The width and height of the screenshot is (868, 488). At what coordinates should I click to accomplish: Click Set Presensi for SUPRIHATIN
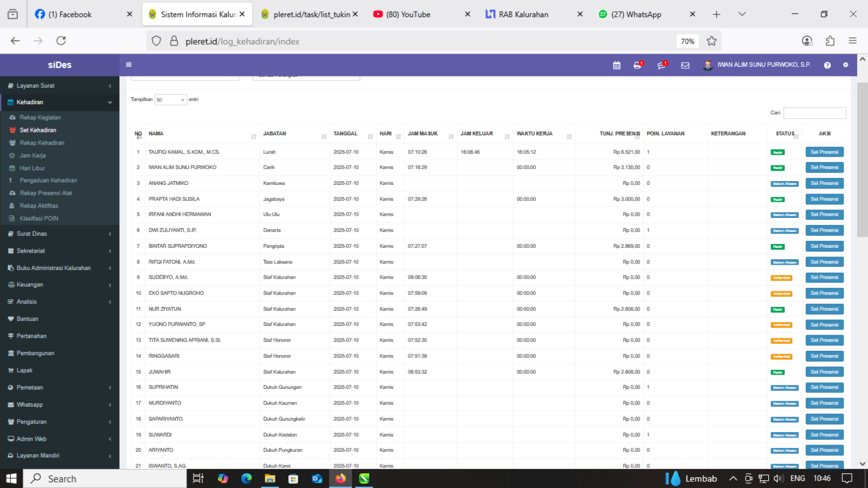pos(824,387)
